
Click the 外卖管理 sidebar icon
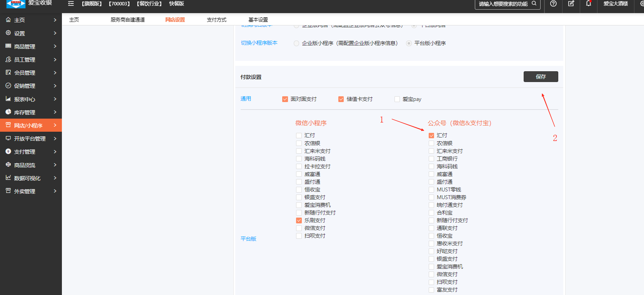point(8,191)
